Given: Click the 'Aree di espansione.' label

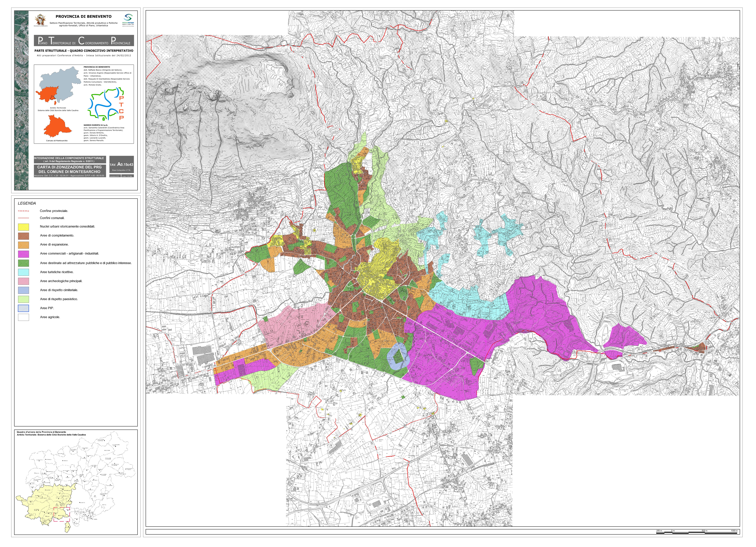Looking at the screenshot, I should (54, 245).
